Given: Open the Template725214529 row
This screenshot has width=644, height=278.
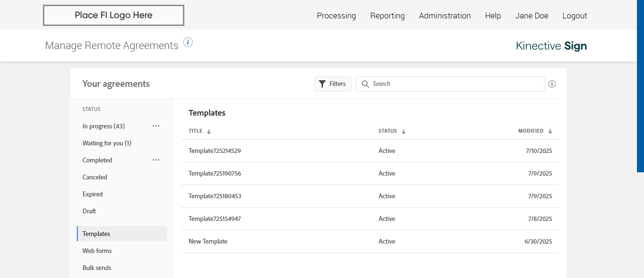Looking at the screenshot, I should (215, 151).
